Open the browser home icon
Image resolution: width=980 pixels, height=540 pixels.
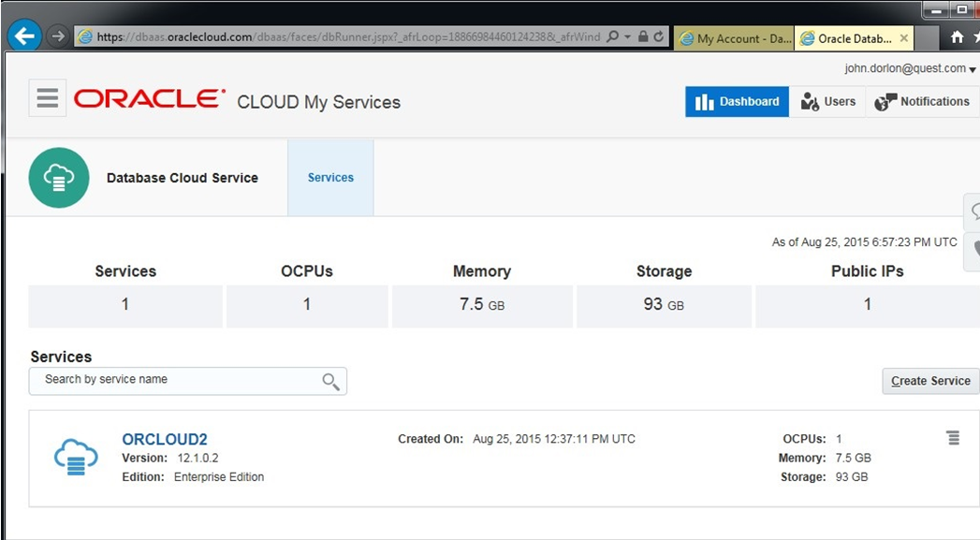pos(957,37)
